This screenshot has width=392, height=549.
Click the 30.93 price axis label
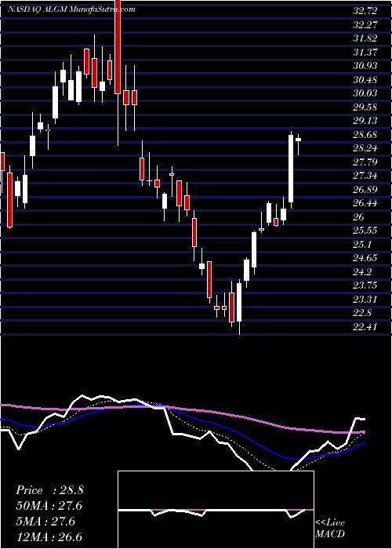click(x=365, y=66)
